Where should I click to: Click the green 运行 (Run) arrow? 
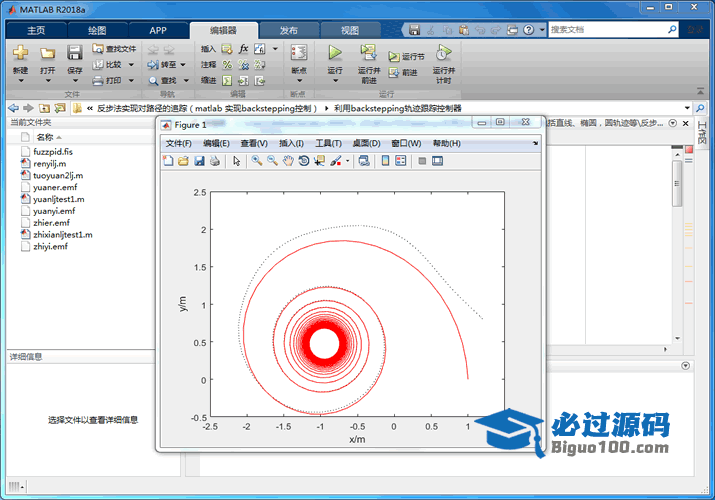(x=335, y=52)
